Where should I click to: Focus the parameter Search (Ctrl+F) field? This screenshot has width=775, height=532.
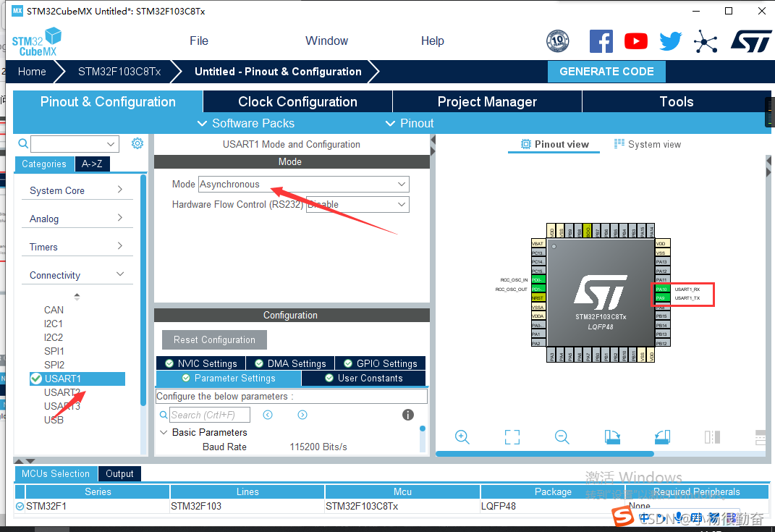pos(210,415)
